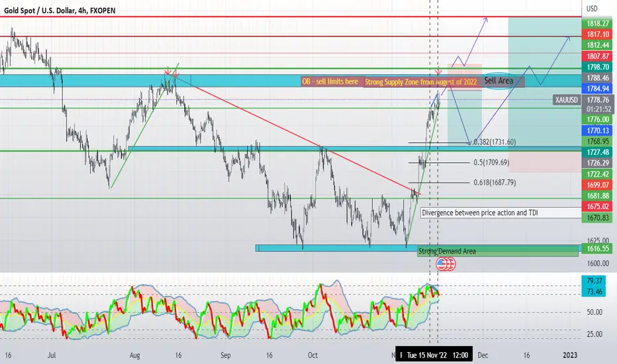Click the 50.00 indicator scale value

[594, 312]
